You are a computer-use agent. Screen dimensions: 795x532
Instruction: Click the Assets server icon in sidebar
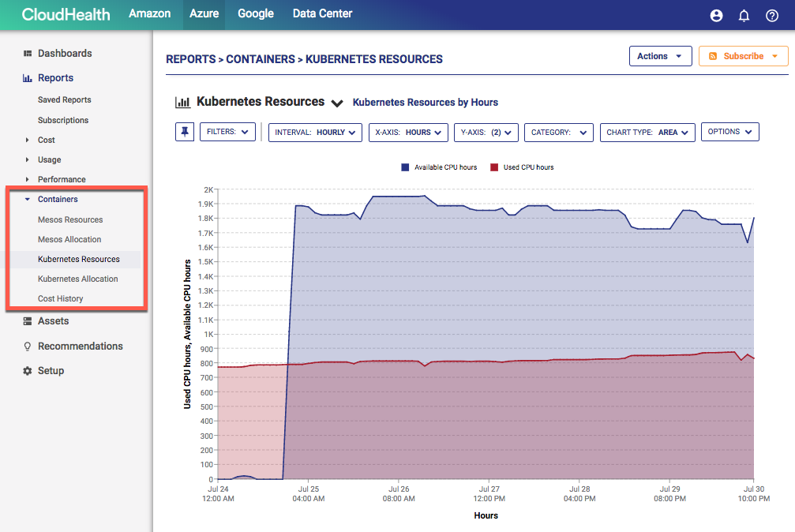click(28, 321)
